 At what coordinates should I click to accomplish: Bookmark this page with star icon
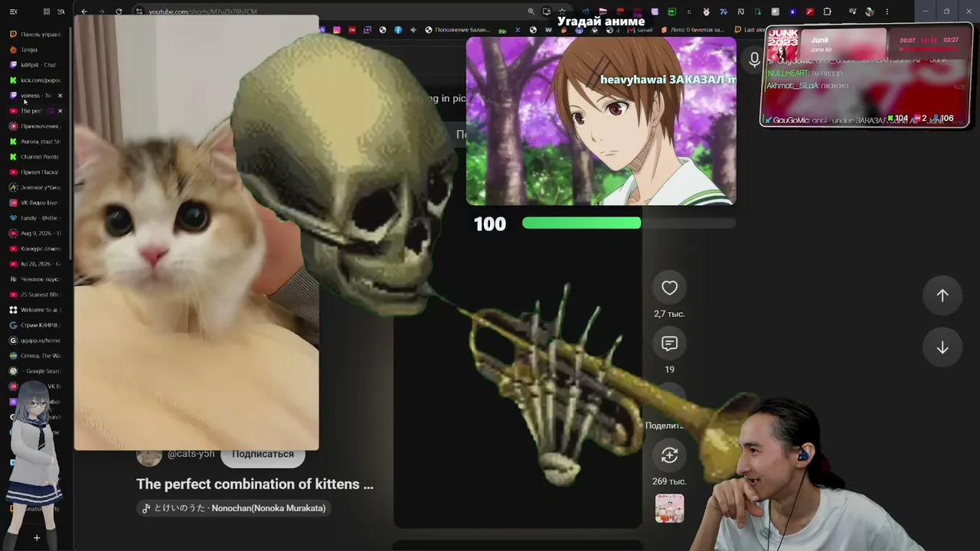click(562, 11)
